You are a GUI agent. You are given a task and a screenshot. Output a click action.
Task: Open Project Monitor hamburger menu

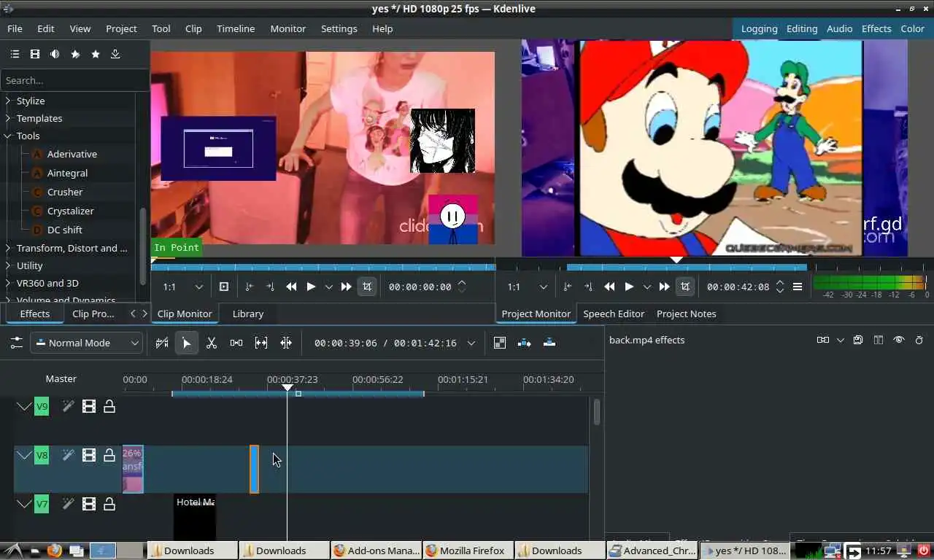[x=798, y=287]
